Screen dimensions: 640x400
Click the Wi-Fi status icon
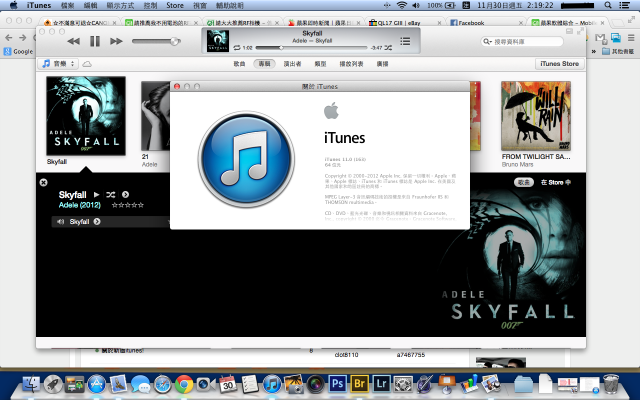click(x=402, y=5)
